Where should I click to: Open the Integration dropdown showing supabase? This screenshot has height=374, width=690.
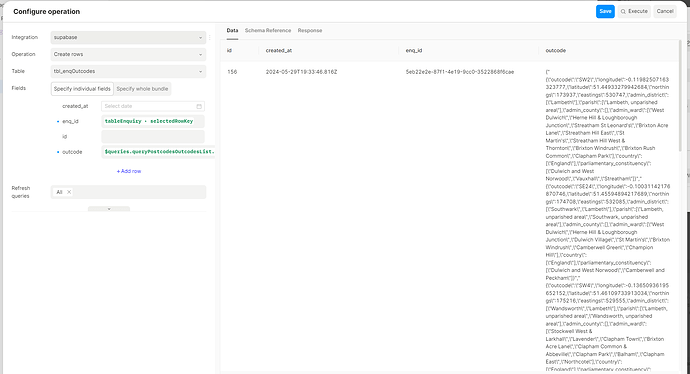(128, 37)
